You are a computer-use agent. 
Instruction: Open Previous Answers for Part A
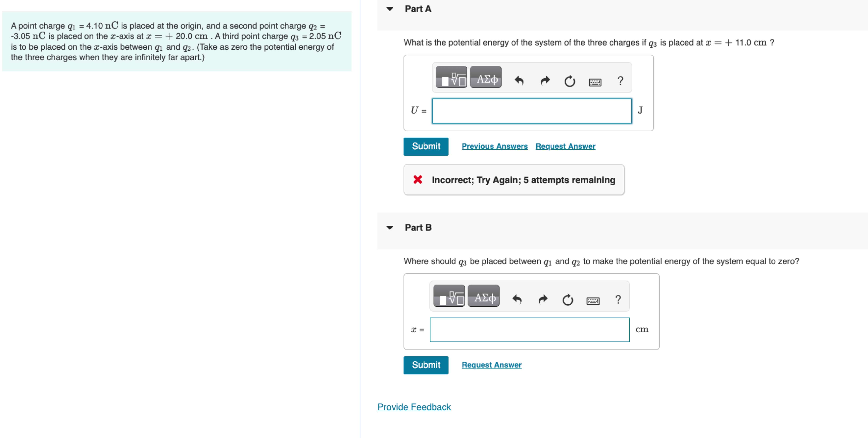click(x=495, y=146)
